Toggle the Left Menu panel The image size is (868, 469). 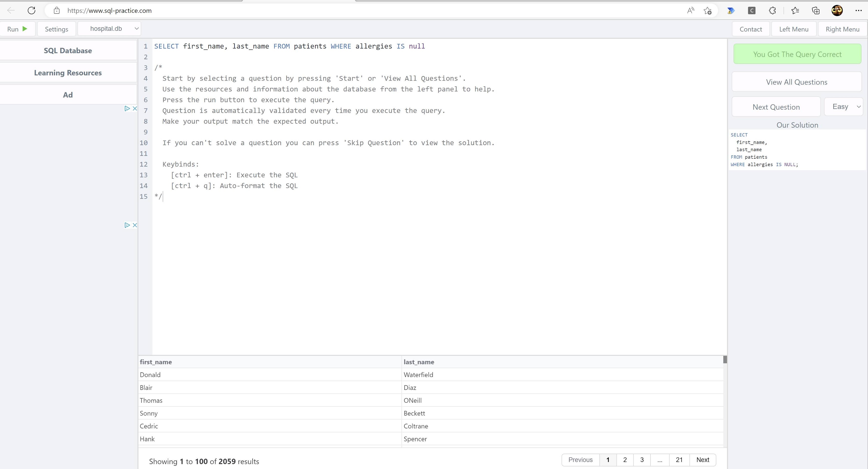[x=793, y=29]
